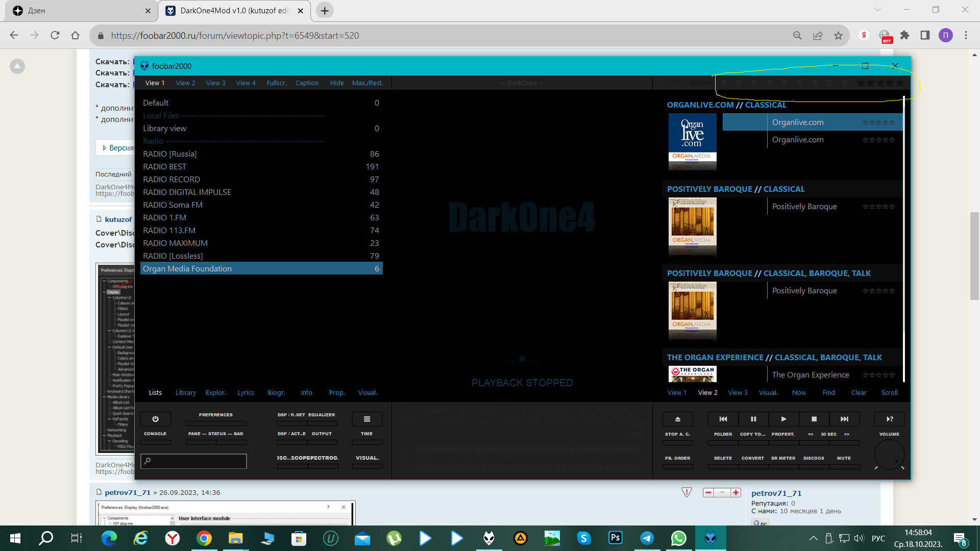
Task: Pause playback with the pause button
Action: point(753,419)
